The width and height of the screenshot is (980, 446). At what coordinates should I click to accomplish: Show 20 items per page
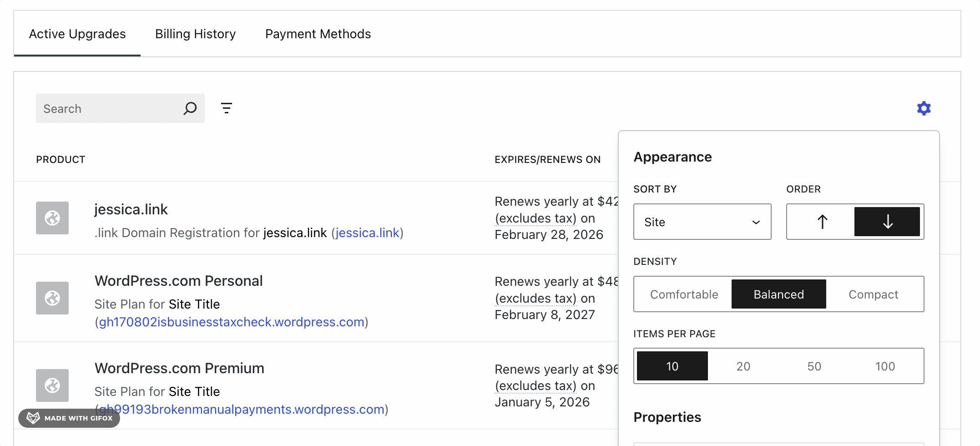pos(743,366)
